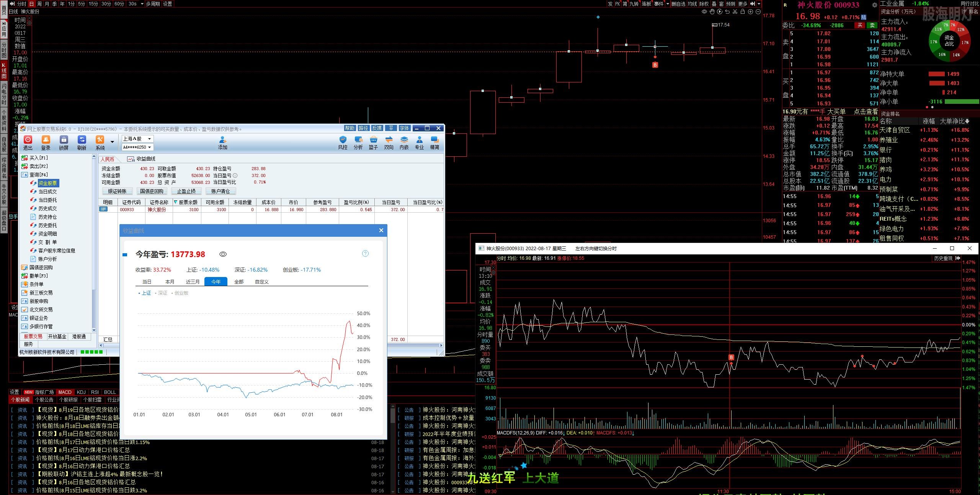Toggle 均线 moving average display
Image resolution: width=980 pixels, height=495 pixels.
click(692, 4)
